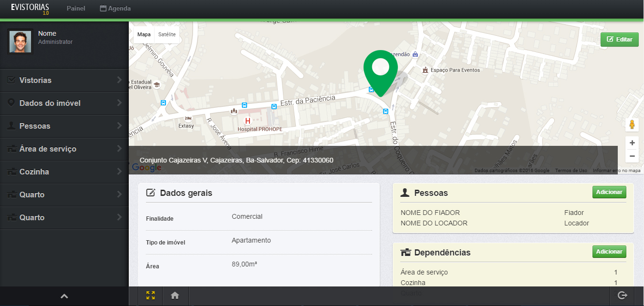Open Cozinha in the sidebar
Image resolution: width=644 pixels, height=306 pixels.
(x=64, y=172)
